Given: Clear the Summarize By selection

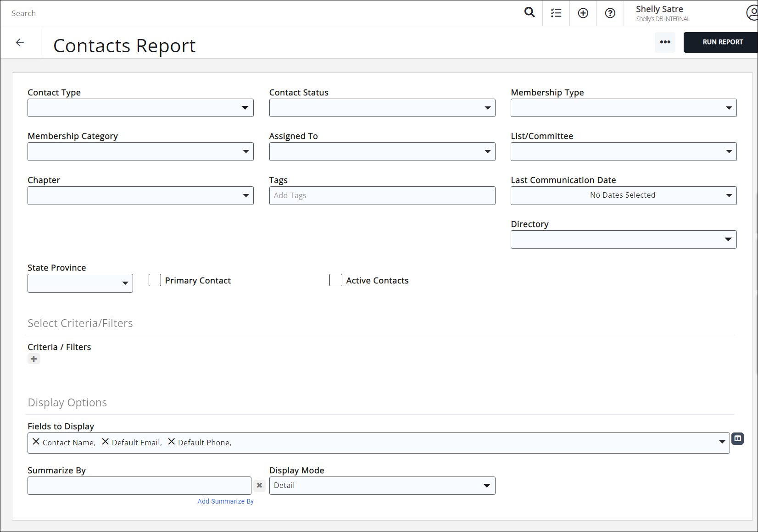Looking at the screenshot, I should coord(259,485).
